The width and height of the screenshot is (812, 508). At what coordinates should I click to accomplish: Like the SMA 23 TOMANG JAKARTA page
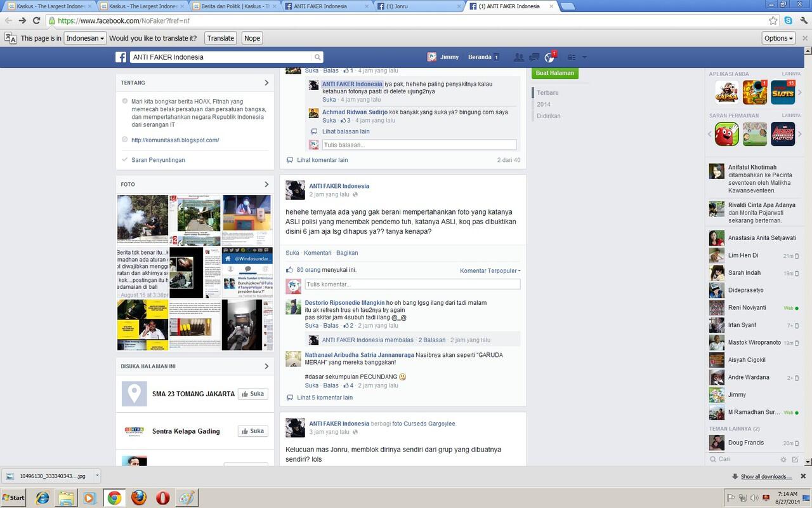tap(252, 393)
